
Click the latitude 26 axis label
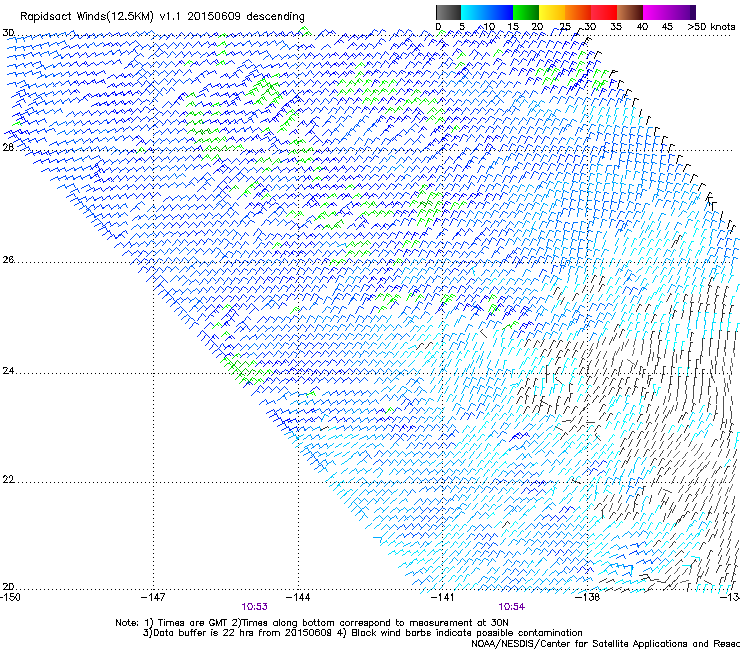[8, 260]
